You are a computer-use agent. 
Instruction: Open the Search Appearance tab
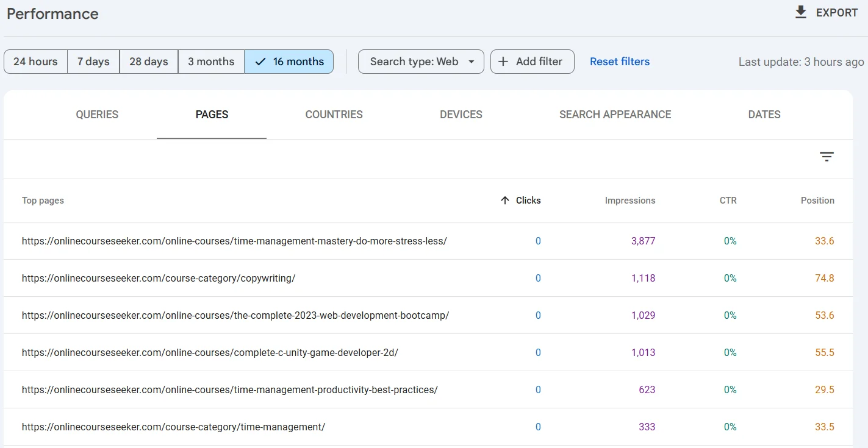pyautogui.click(x=615, y=115)
